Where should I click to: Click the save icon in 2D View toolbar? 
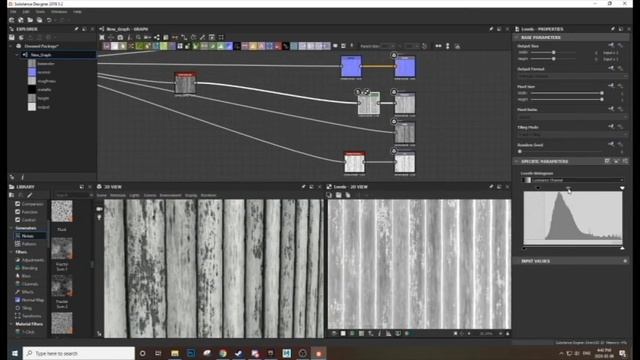click(338, 195)
